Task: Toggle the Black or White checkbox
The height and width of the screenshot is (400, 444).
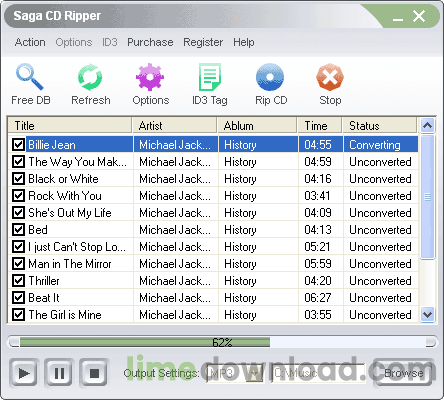Action: [18, 179]
